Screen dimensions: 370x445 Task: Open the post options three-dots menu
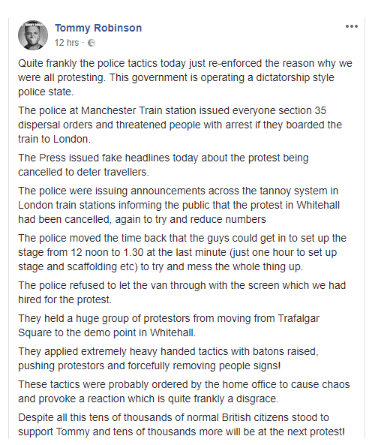click(x=352, y=27)
